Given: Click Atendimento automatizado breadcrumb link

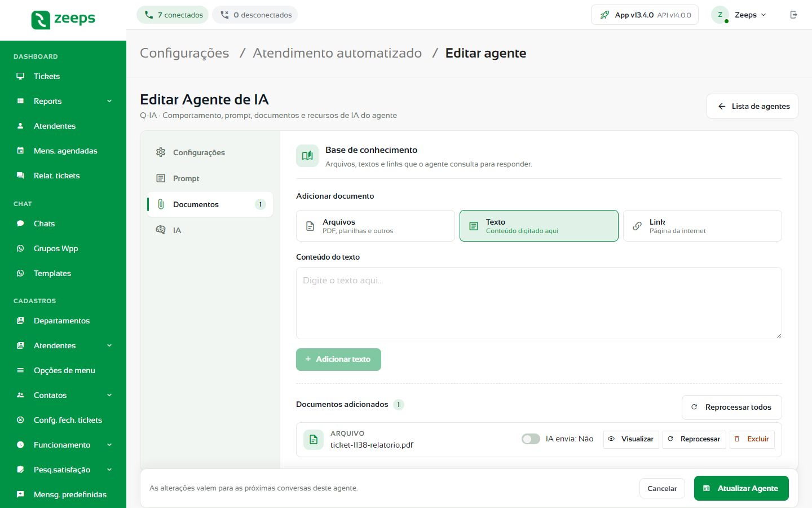Looking at the screenshot, I should click(x=337, y=53).
